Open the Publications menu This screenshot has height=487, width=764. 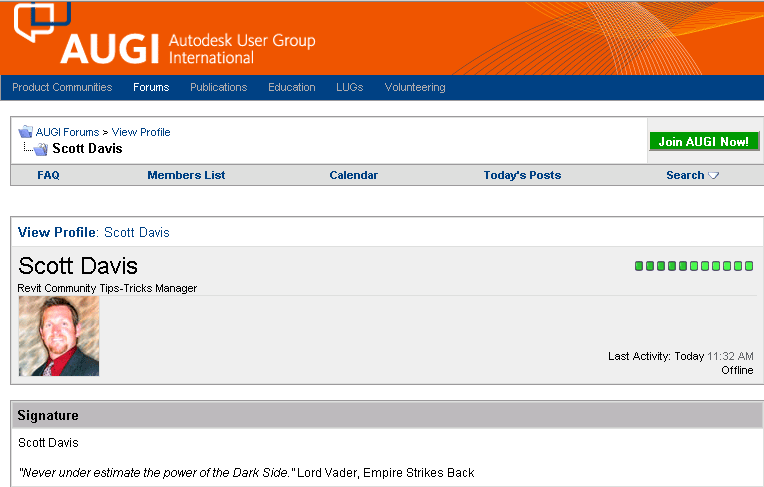pyautogui.click(x=218, y=87)
